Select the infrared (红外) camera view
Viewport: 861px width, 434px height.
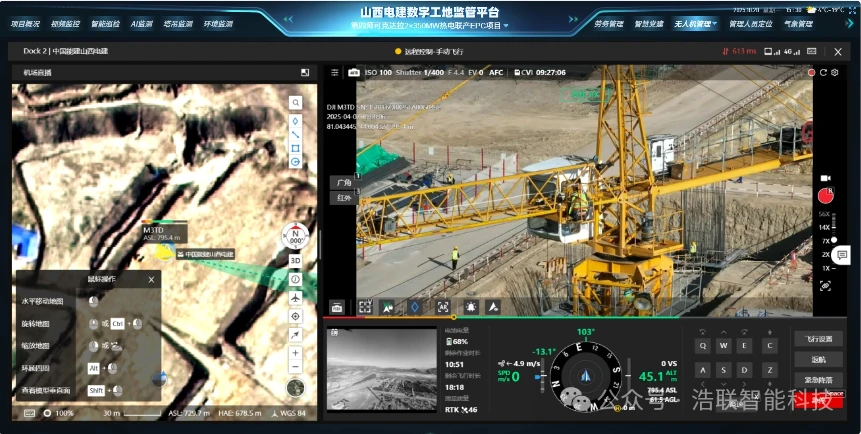tap(344, 198)
